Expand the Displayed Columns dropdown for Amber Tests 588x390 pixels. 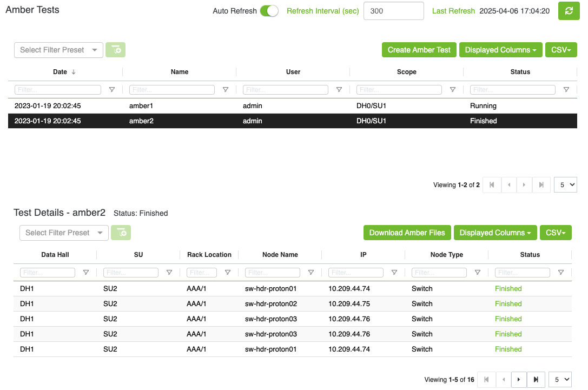coord(500,50)
